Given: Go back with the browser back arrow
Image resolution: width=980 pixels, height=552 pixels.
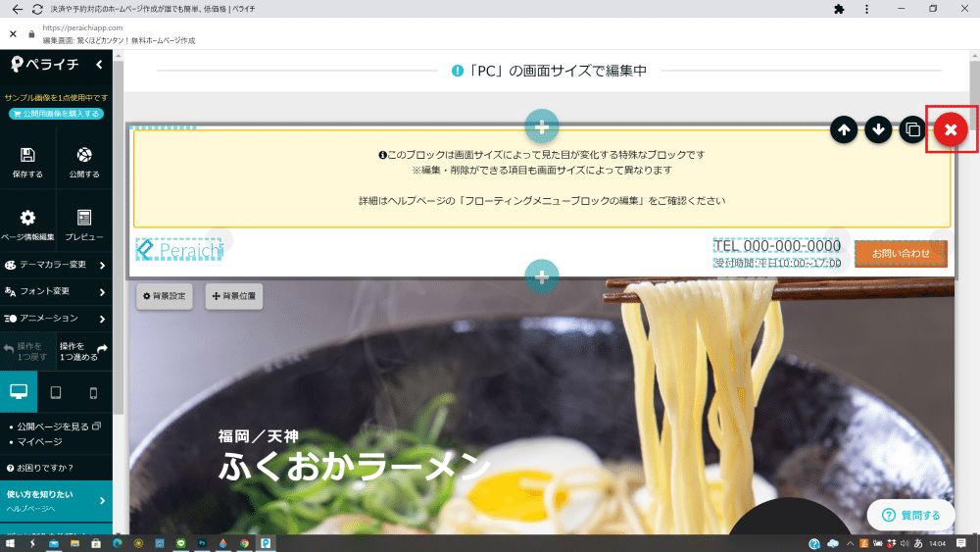Looking at the screenshot, I should point(17,9).
